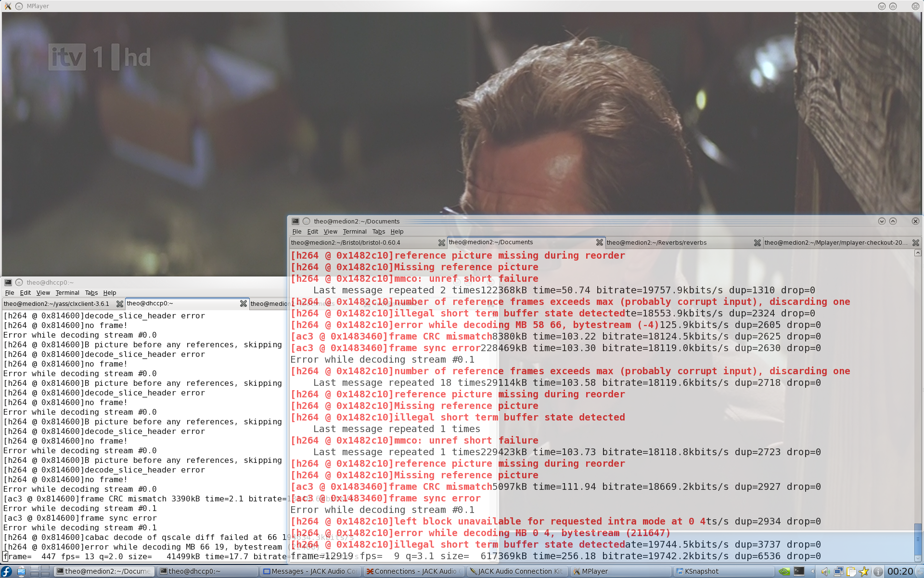Viewport: 924px width, 578px height.
Task: Click the terminal icon in system tray
Action: point(799,571)
